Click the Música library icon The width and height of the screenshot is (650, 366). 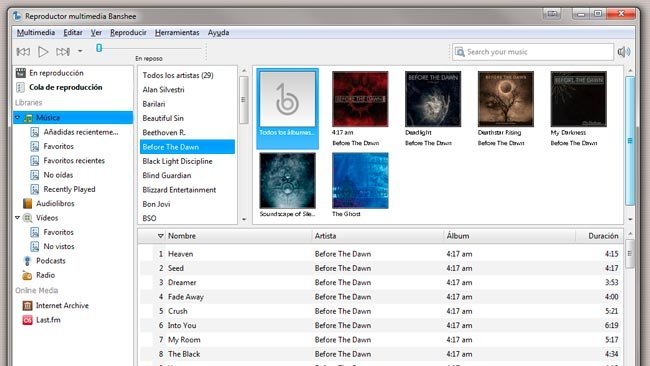pos(28,118)
